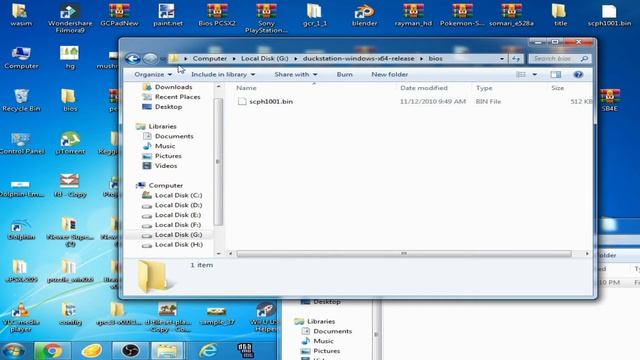640x360 pixels.
Task: Click the Burn toolbar button
Action: click(344, 75)
